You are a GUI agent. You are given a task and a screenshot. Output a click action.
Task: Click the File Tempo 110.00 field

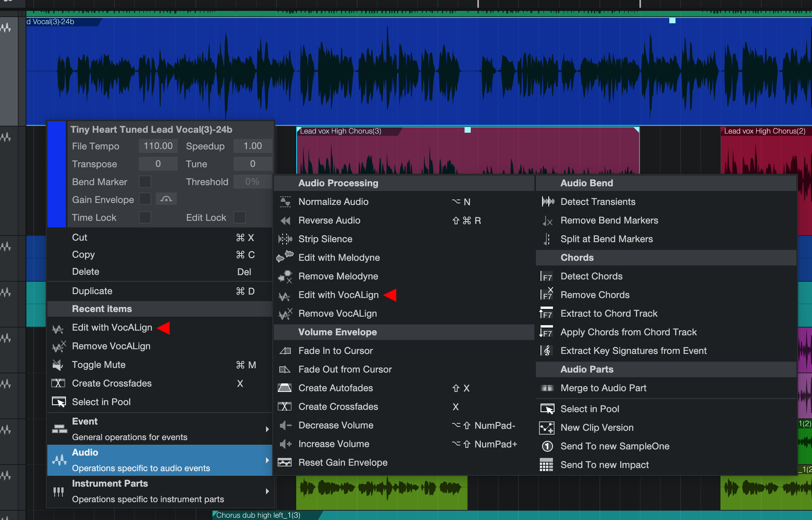tap(158, 146)
